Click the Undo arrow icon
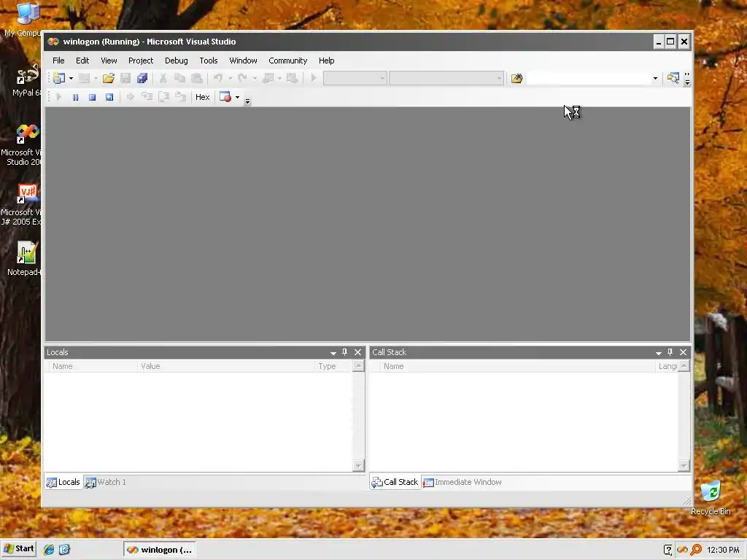Image resolution: width=747 pixels, height=560 pixels. (218, 78)
